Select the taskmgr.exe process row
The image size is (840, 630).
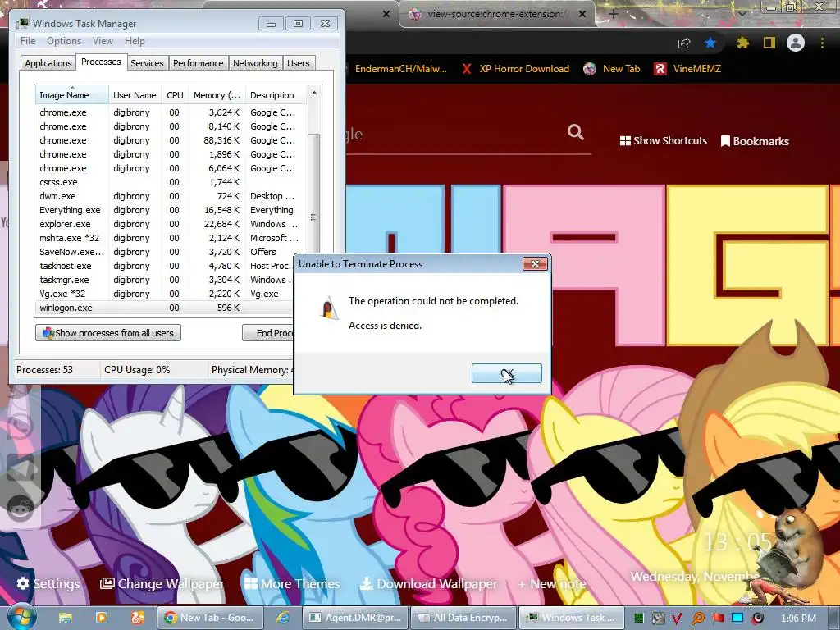click(163, 280)
